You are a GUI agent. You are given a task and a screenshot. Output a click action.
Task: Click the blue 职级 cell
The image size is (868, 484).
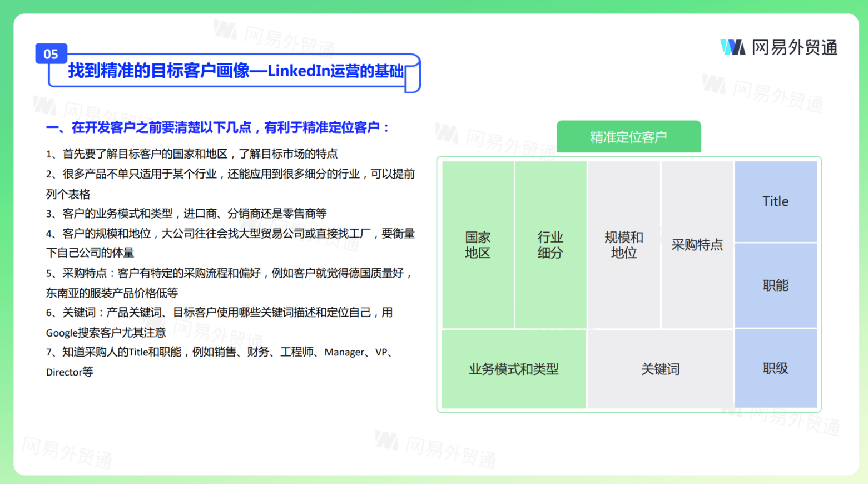(x=775, y=368)
